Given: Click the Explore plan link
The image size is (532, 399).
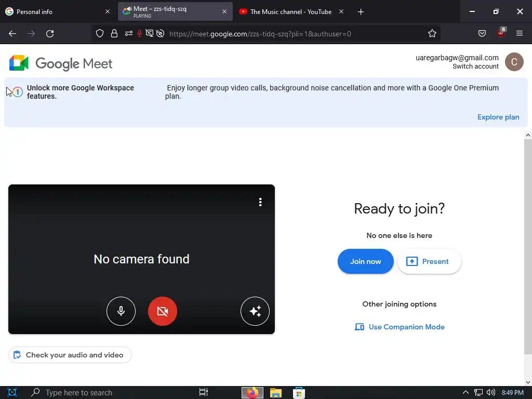Looking at the screenshot, I should pos(498,117).
